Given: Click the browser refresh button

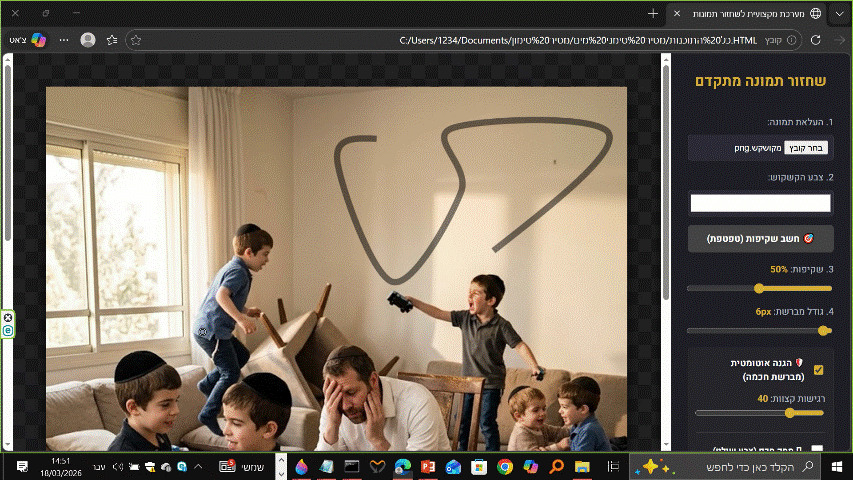Looking at the screenshot, I should (x=815, y=40).
